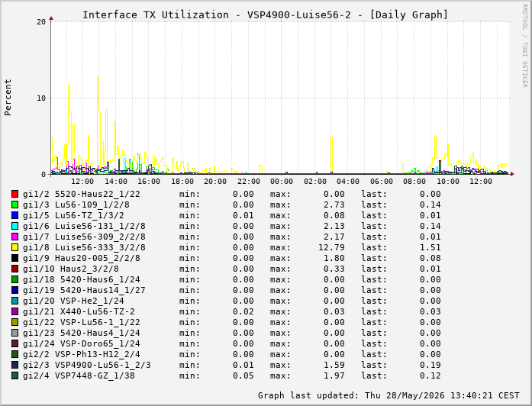
Task: Click the green swatch for gi1/3 Lu56-109_1/2/8
Action: coord(15,205)
